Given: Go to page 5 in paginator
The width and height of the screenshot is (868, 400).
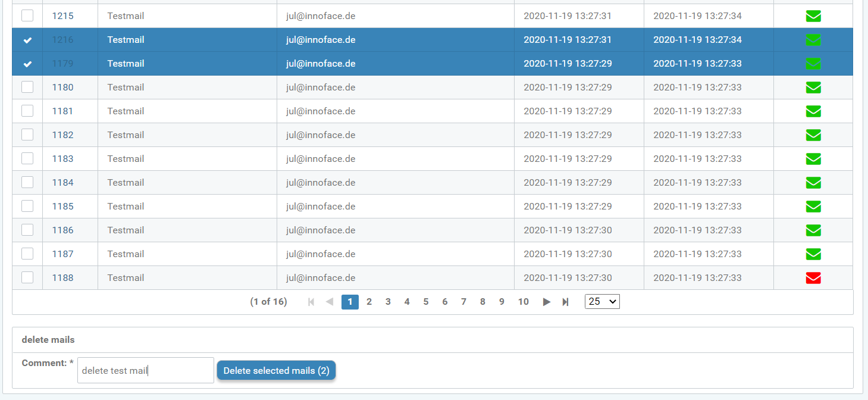Looking at the screenshot, I should click(425, 302).
